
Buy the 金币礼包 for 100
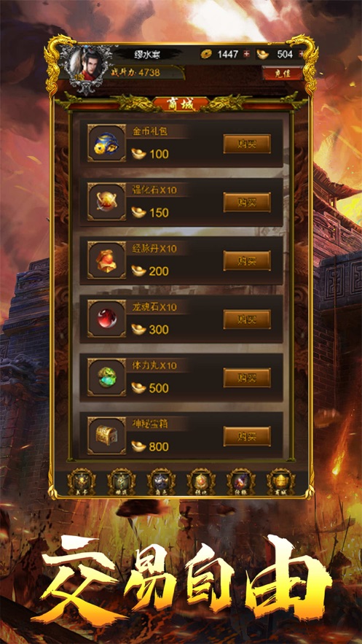click(247, 144)
